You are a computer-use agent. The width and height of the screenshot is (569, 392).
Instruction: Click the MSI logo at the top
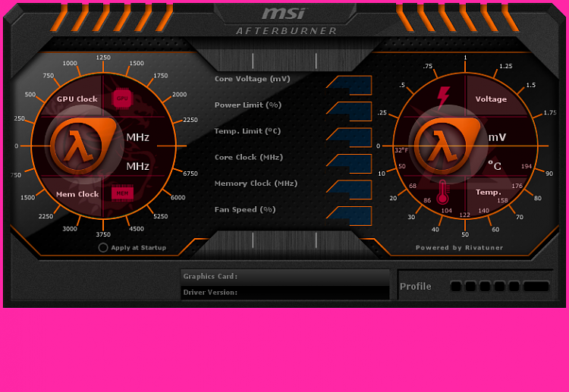[x=284, y=14]
